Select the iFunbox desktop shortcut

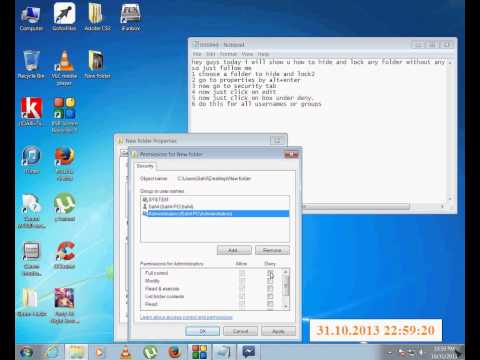131,17
